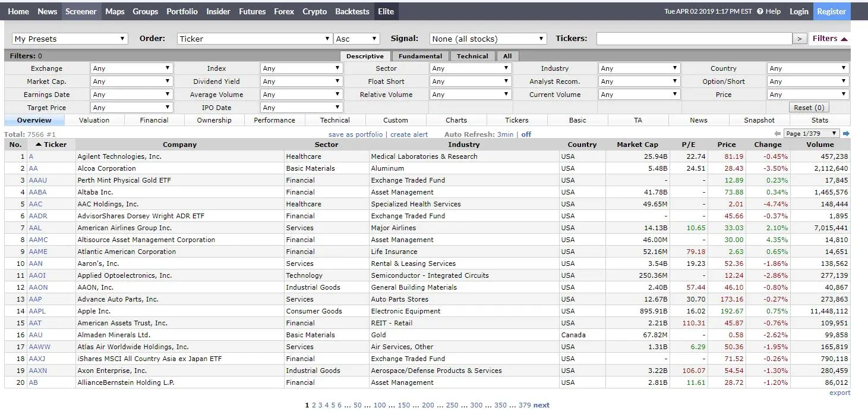This screenshot has width=868, height=414.
Task: Click the Tickers input field
Action: point(694,39)
